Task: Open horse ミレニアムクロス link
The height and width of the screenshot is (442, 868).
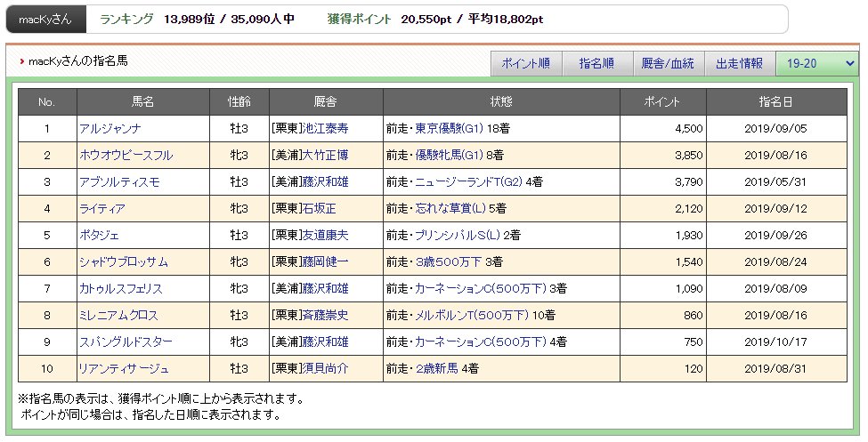Action: [118, 316]
